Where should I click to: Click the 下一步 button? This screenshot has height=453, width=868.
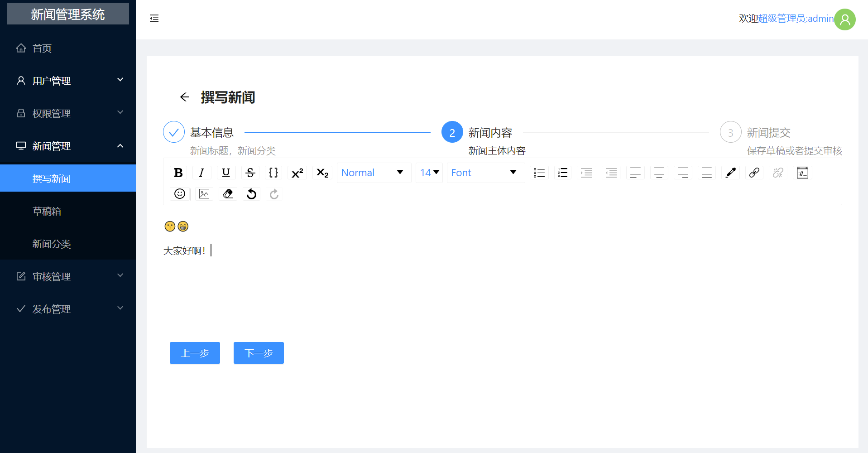pyautogui.click(x=259, y=353)
